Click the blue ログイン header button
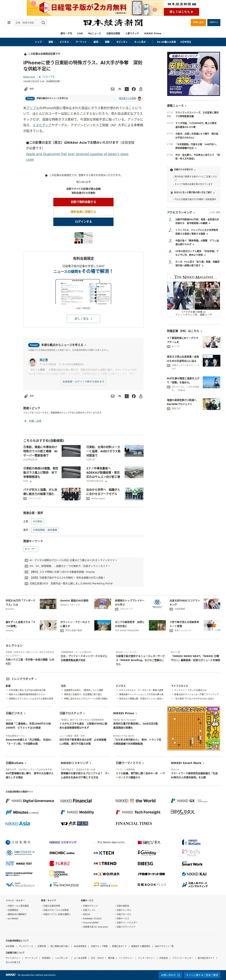This screenshot has width=226, height=980. (x=214, y=22)
